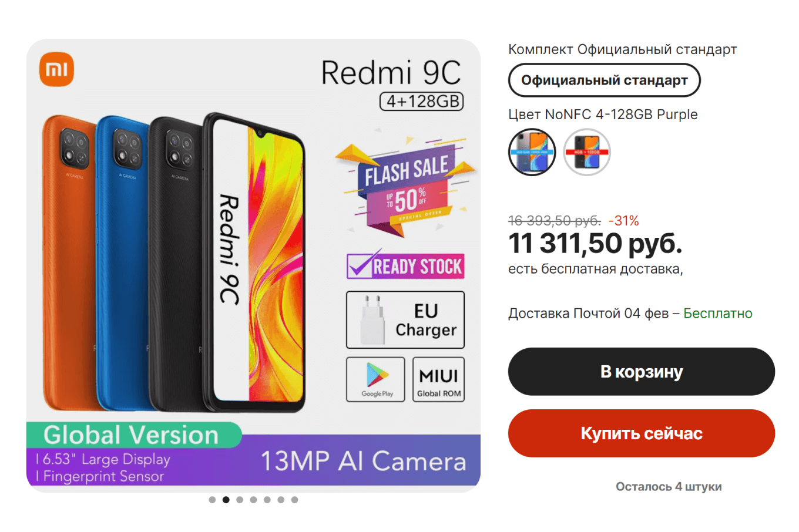Choose the first purple color variant swatch
The height and width of the screenshot is (532, 799).
[x=532, y=152]
